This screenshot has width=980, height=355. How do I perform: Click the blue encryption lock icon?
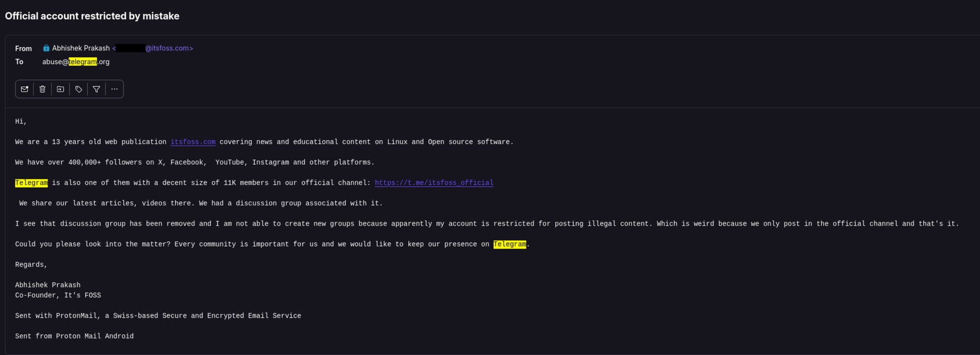[x=46, y=48]
